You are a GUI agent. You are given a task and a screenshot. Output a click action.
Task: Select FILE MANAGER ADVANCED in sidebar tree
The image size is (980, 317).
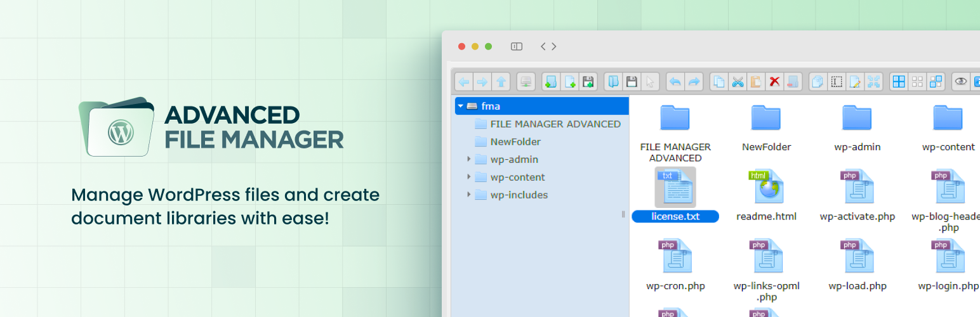(x=555, y=124)
